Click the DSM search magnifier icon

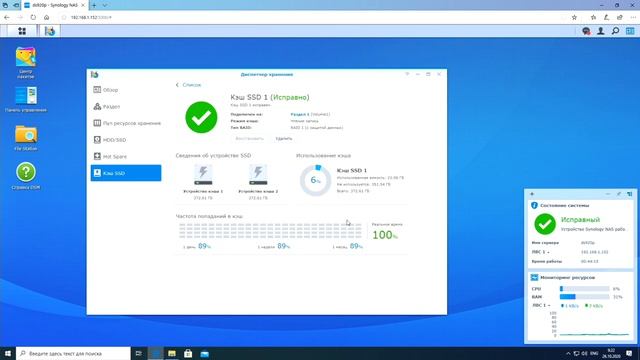pyautogui.click(x=616, y=31)
